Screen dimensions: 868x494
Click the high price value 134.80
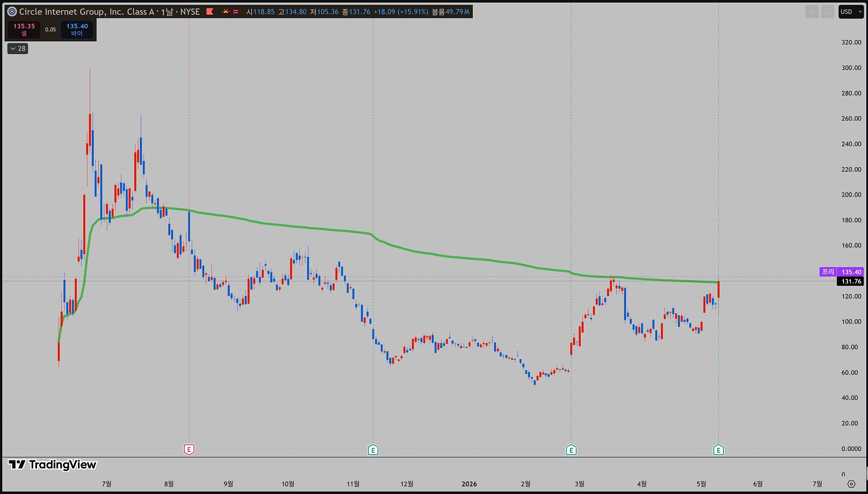tap(296, 12)
